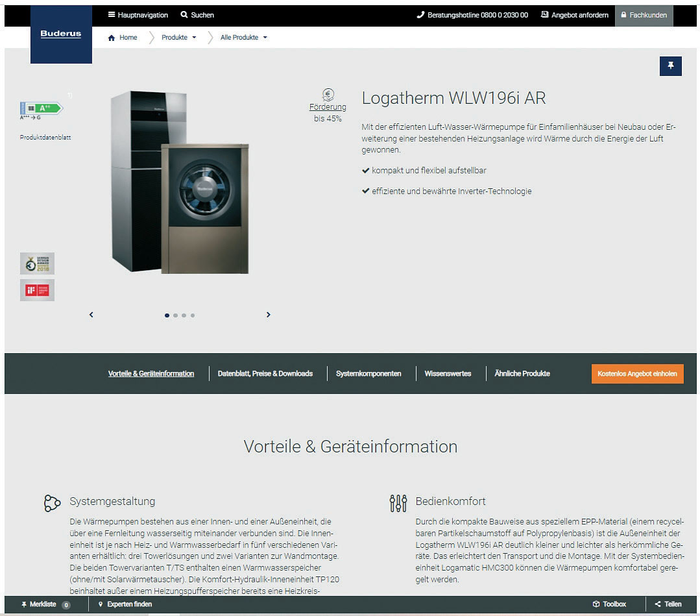Click the Systemgestaltung heading
Image resolution: width=700 pixels, height=616 pixels.
pos(112,501)
